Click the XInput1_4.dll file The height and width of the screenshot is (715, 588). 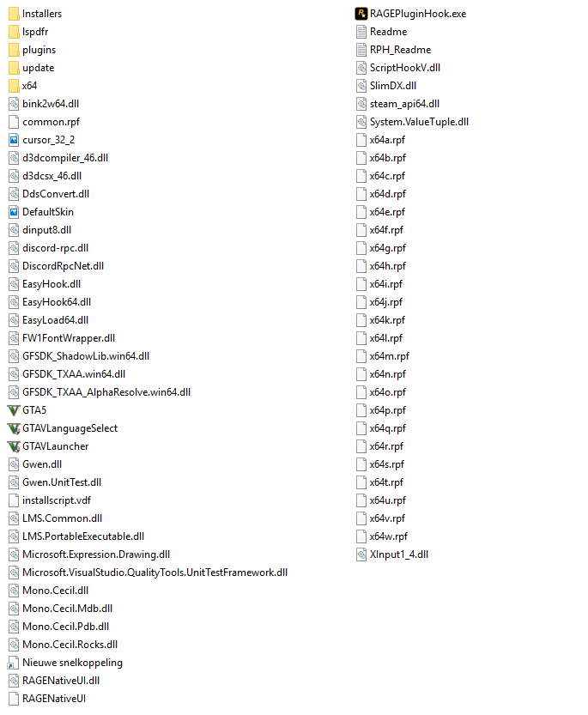[392, 554]
